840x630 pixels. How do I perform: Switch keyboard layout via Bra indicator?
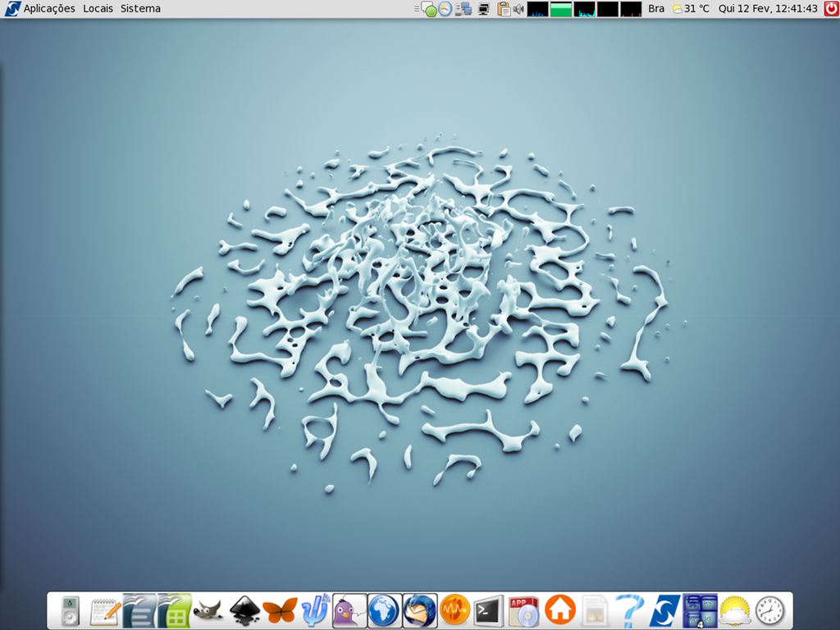tap(656, 8)
